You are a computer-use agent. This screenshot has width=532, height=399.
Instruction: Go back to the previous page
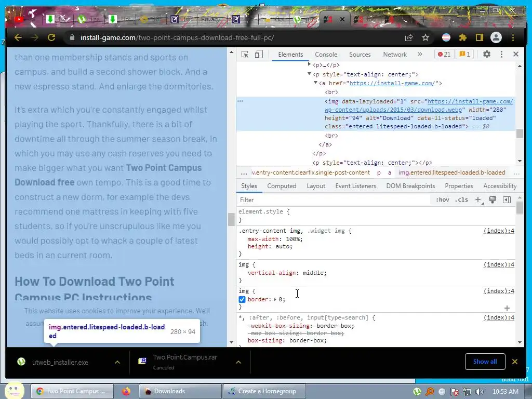[18, 37]
